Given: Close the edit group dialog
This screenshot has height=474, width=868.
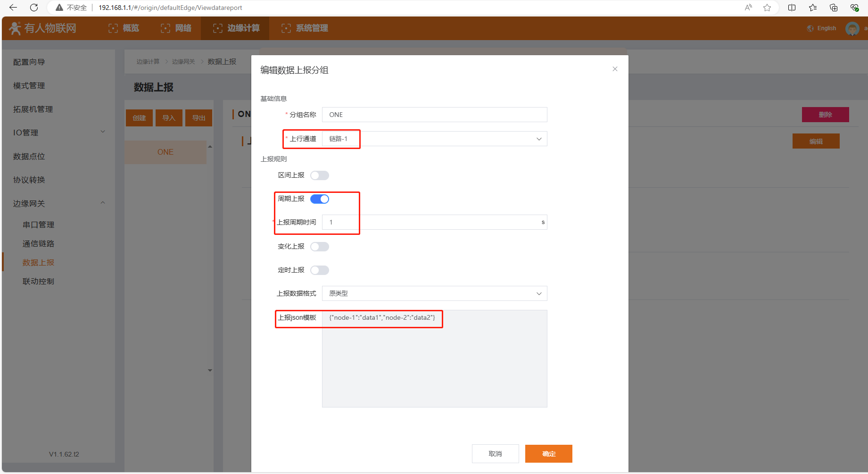Looking at the screenshot, I should [615, 69].
